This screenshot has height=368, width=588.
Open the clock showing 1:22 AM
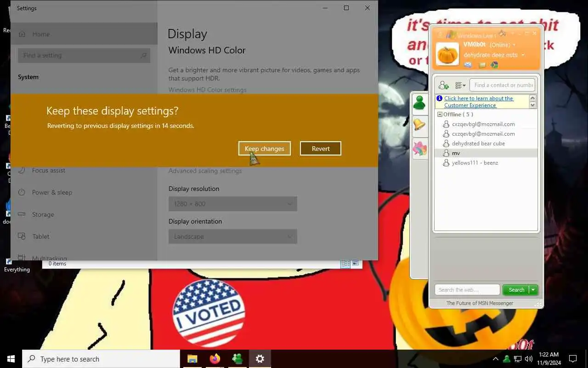point(548,359)
